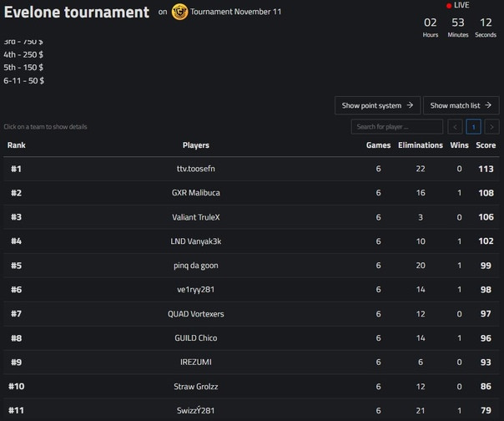Image resolution: width=504 pixels, height=421 pixels.
Task: Click the red LIVE indicator dot
Action: pos(449,6)
